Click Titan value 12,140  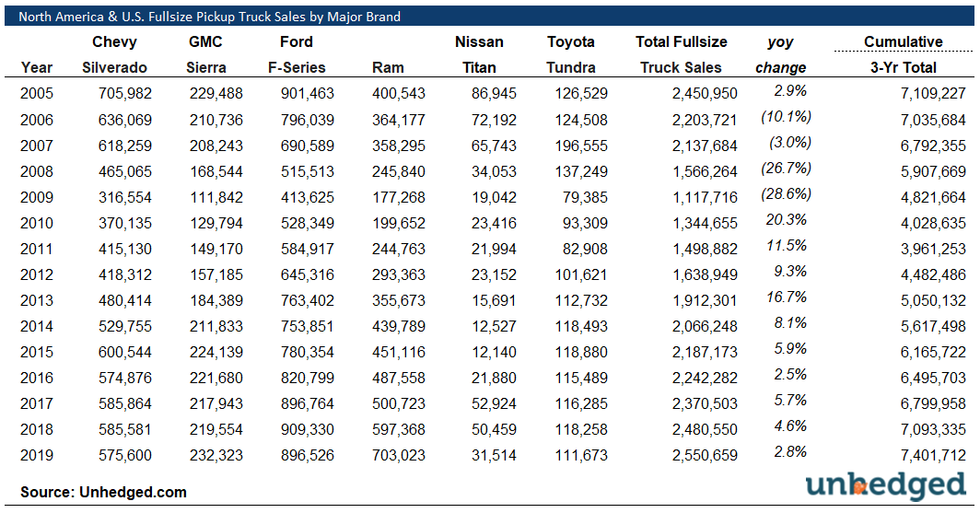pos(494,353)
